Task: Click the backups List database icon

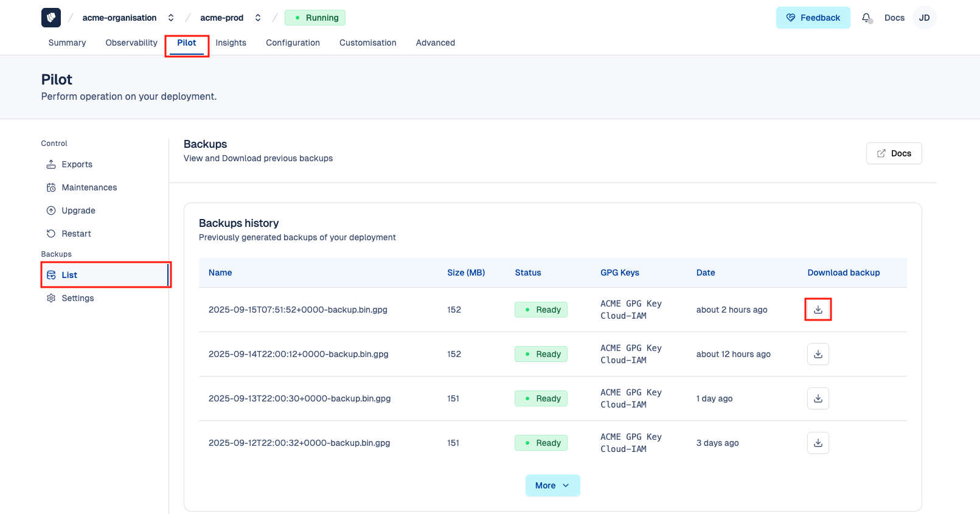Action: pos(51,275)
